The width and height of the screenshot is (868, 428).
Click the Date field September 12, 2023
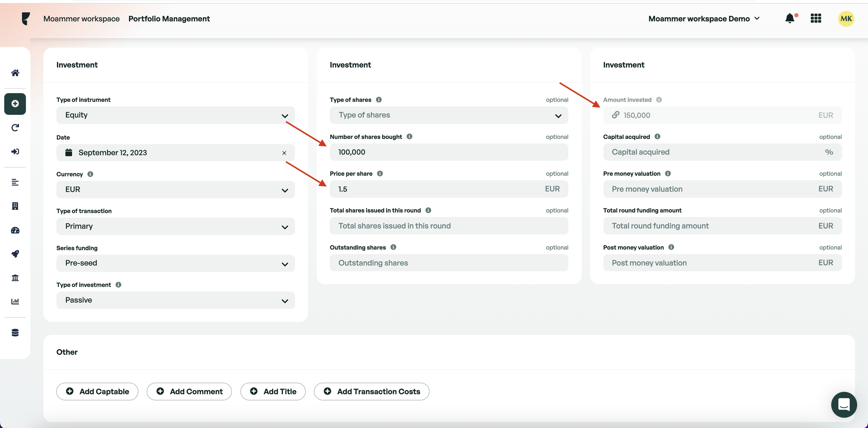click(x=175, y=153)
